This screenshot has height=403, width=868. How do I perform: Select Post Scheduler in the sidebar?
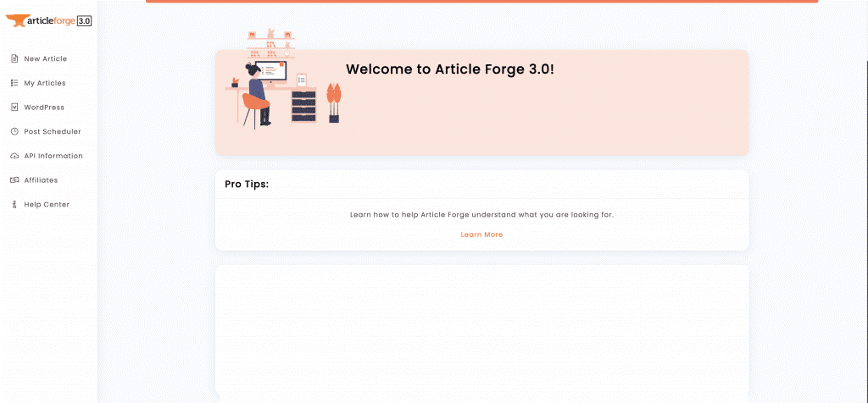[53, 131]
